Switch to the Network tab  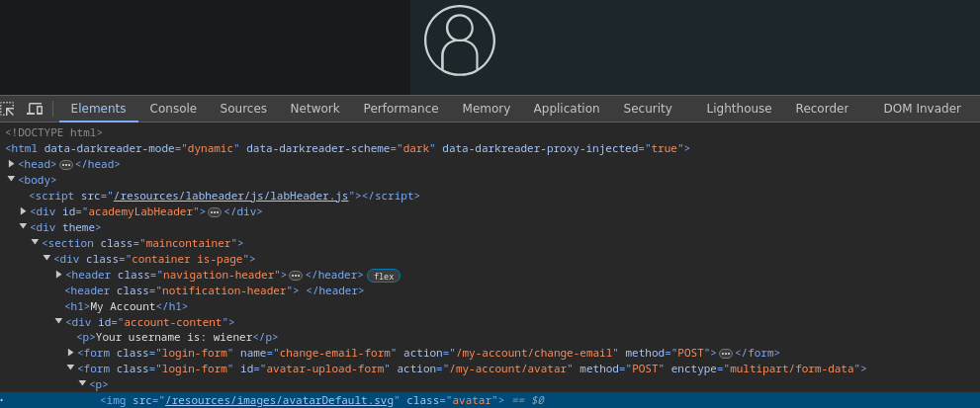[314, 109]
